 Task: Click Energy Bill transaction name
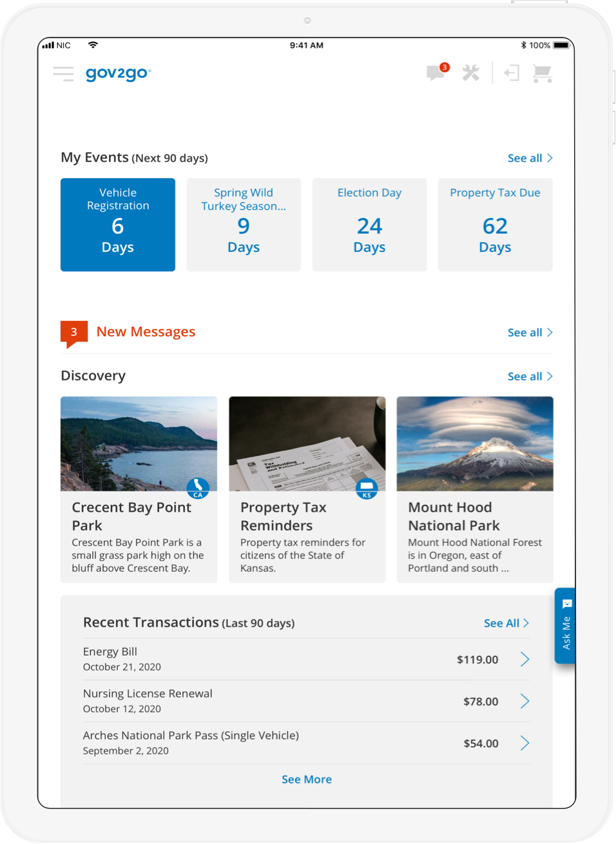tap(110, 652)
